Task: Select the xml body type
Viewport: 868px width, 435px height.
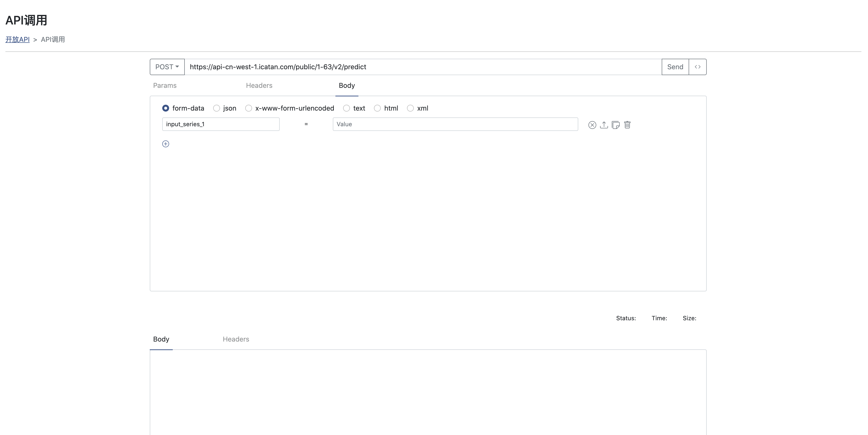Action: (410, 108)
